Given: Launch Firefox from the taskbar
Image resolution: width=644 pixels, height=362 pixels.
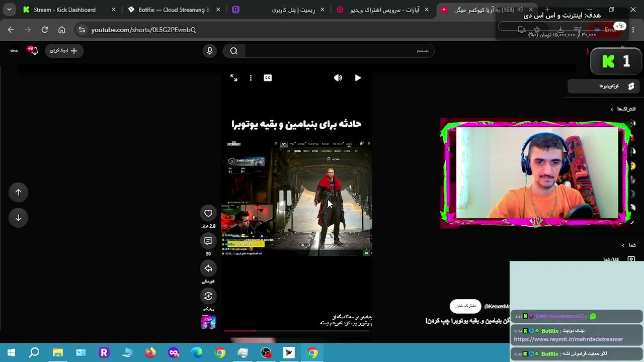Looking at the screenshot, I should (150, 352).
